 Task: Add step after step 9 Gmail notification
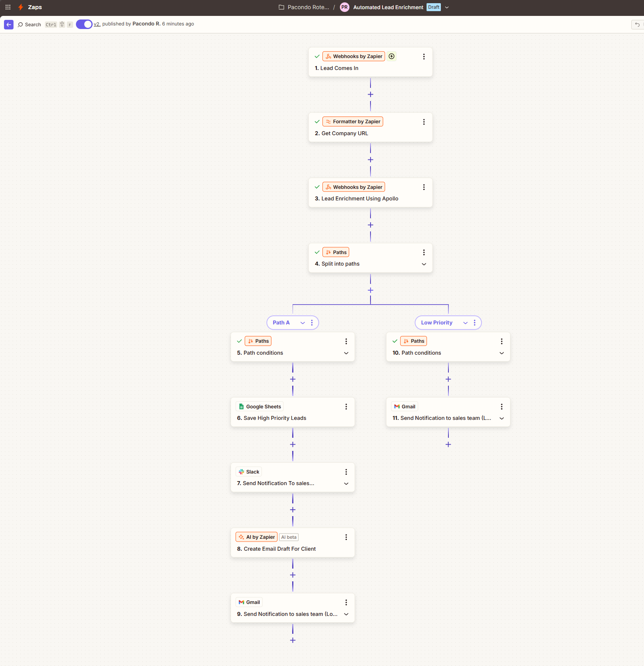coord(293,640)
